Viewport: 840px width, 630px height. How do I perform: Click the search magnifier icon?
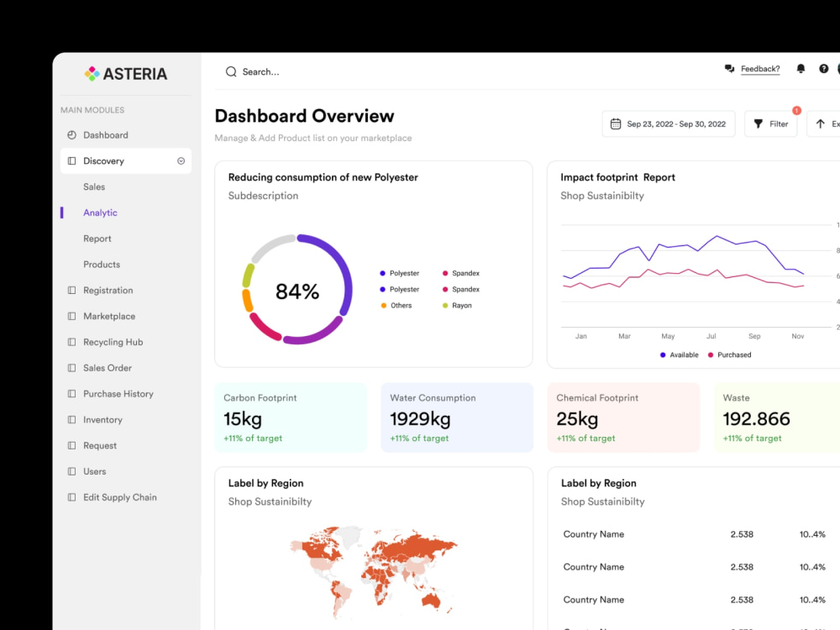231,71
